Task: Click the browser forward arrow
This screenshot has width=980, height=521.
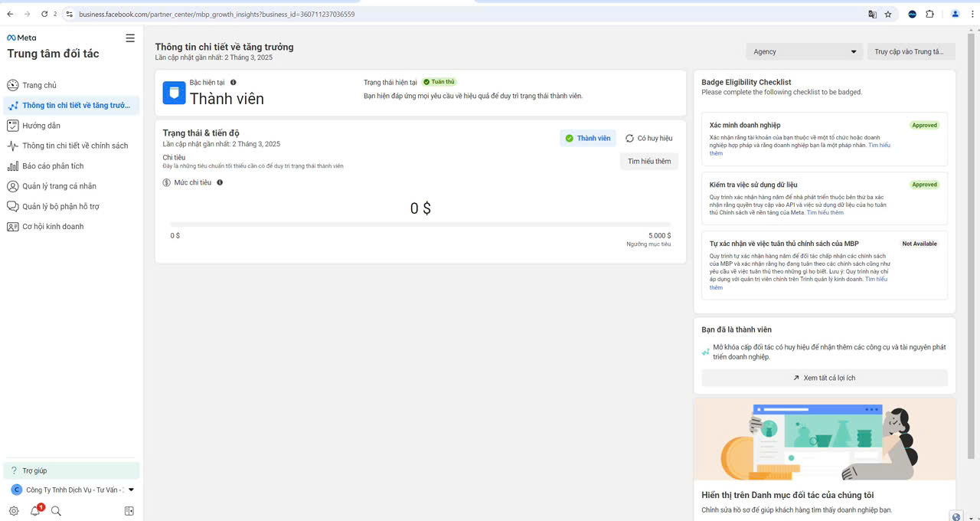Action: pos(28,14)
